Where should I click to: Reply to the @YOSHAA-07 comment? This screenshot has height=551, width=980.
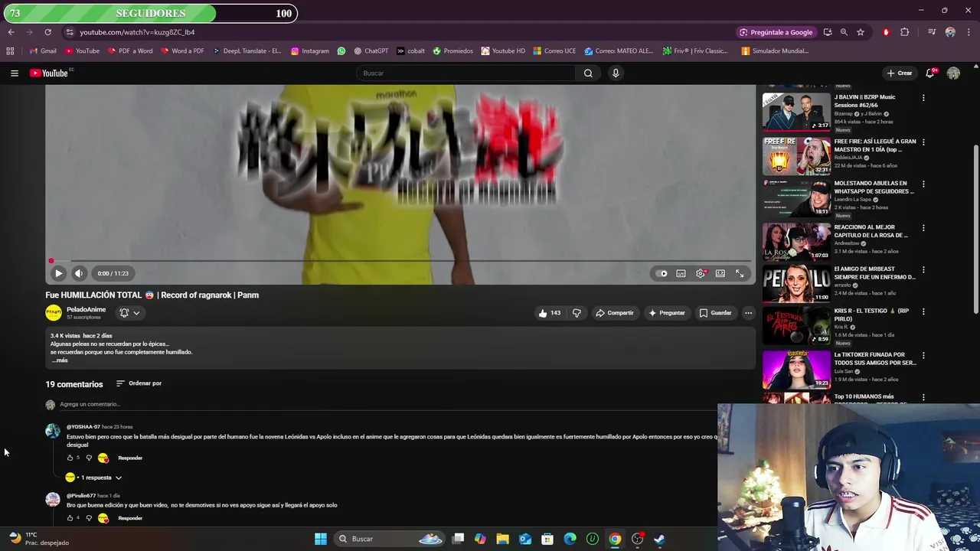point(130,458)
